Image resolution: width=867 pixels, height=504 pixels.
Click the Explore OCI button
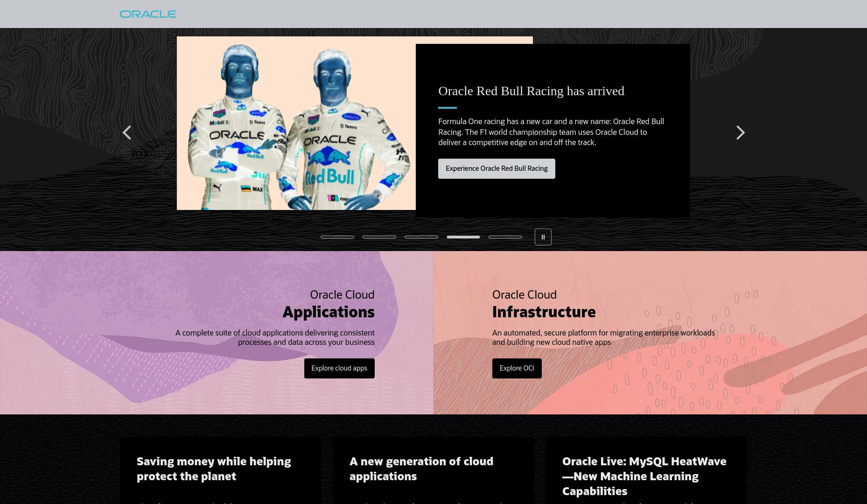click(x=517, y=368)
